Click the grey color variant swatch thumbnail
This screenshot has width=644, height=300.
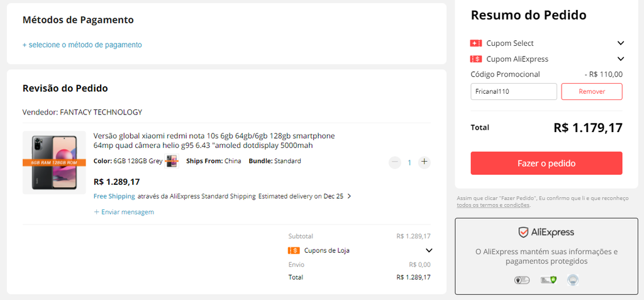172,161
